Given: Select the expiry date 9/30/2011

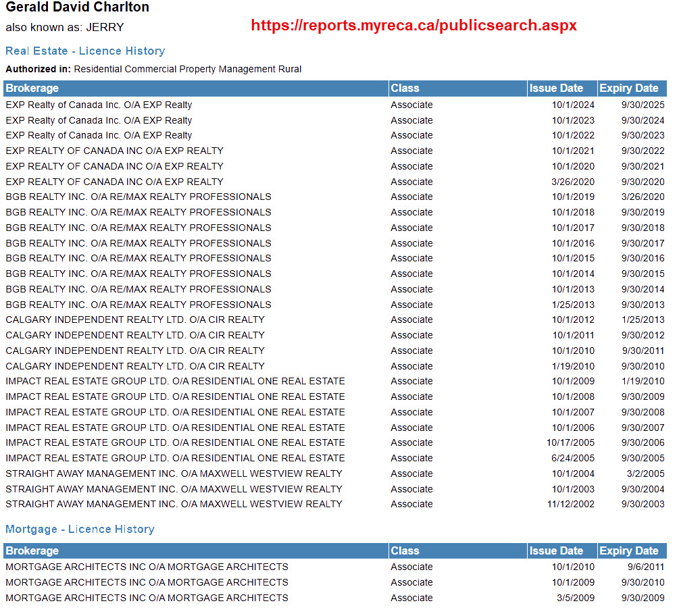Looking at the screenshot, I should coord(643,351).
